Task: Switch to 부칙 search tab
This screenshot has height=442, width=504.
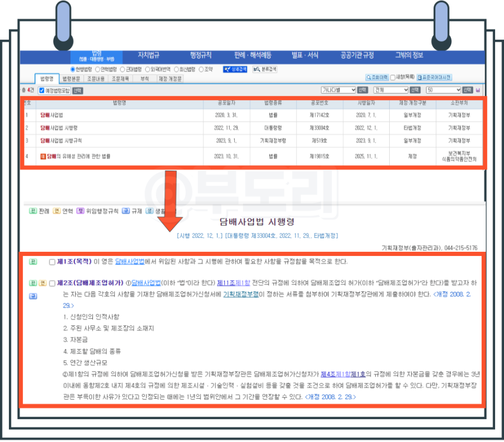Action: click(145, 79)
